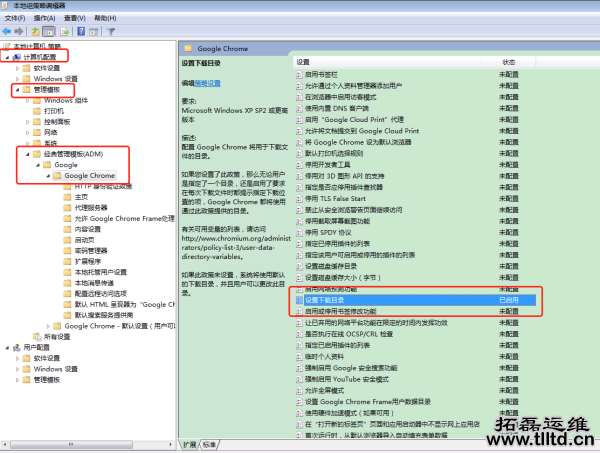
Task: Collapse the 用户配置 node arrow
Action: pyautogui.click(x=7, y=348)
